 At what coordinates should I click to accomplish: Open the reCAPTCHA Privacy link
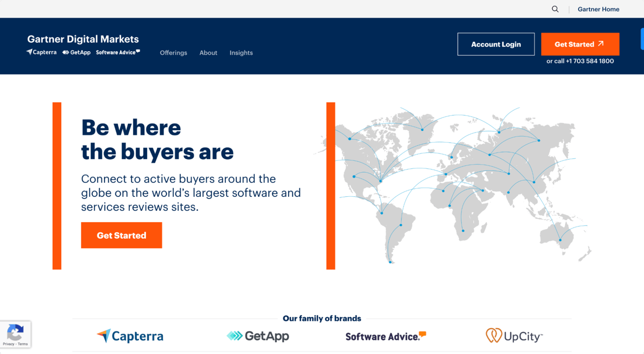click(8, 344)
